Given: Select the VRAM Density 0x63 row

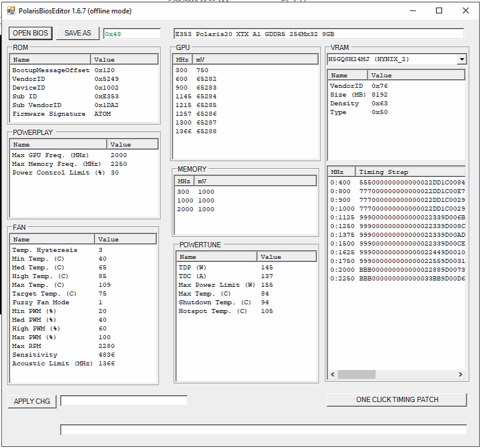Looking at the screenshot, I should (x=358, y=104).
